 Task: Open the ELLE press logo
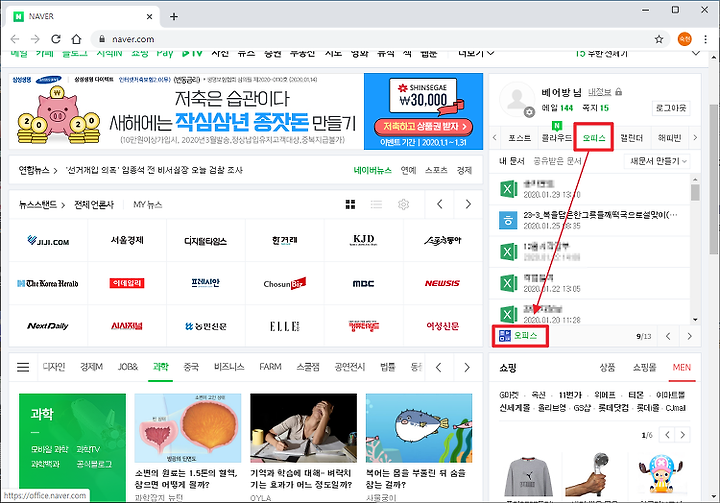pos(285,326)
